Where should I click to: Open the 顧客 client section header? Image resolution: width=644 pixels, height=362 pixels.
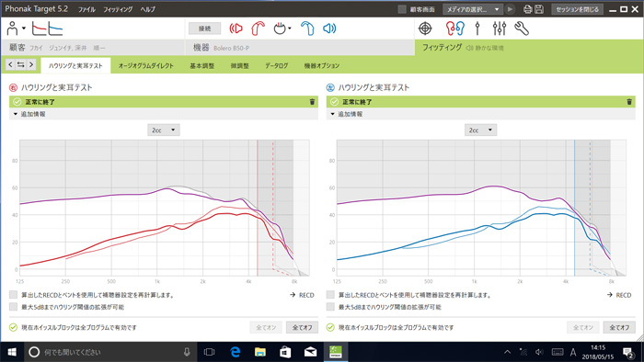[x=93, y=48]
